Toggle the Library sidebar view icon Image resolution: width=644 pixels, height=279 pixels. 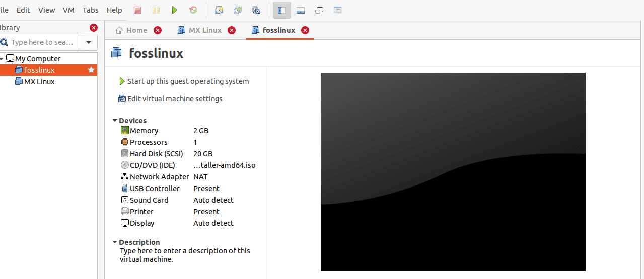point(282,10)
